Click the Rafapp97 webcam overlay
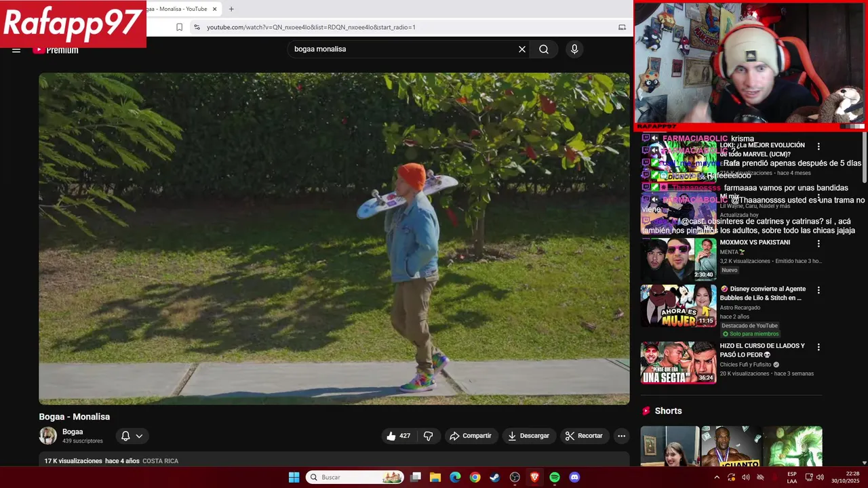This screenshot has height=488, width=868. point(750,66)
